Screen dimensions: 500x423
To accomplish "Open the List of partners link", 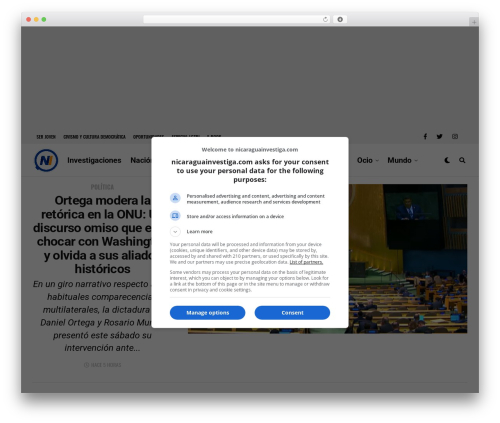I will click(x=306, y=262).
